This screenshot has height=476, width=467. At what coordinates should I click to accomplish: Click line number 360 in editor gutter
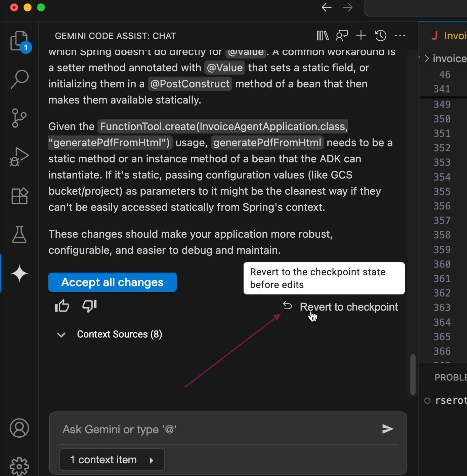pyautogui.click(x=442, y=264)
